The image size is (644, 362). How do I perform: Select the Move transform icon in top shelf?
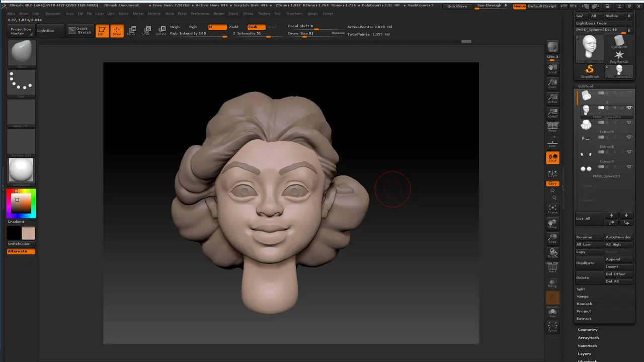coord(131,31)
